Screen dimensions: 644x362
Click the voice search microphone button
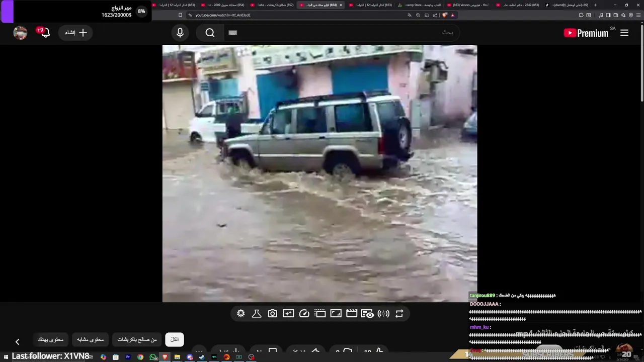point(180,33)
